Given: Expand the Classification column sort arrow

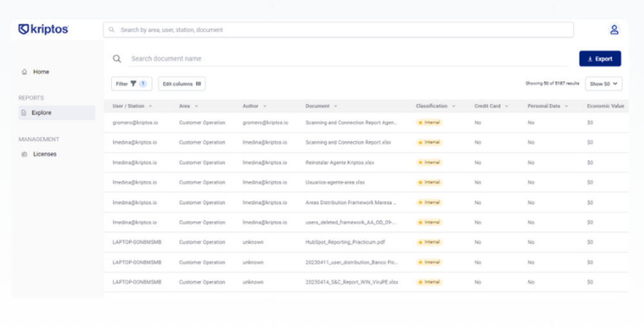Looking at the screenshot, I should pos(453,106).
